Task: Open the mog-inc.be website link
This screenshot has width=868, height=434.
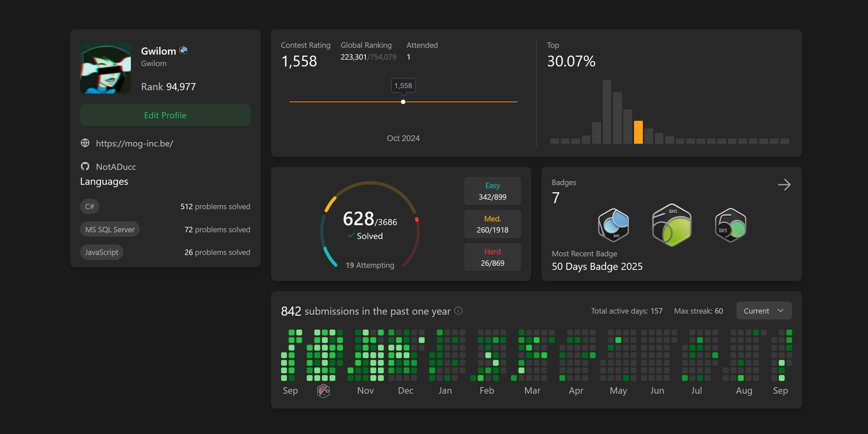Action: coord(134,143)
